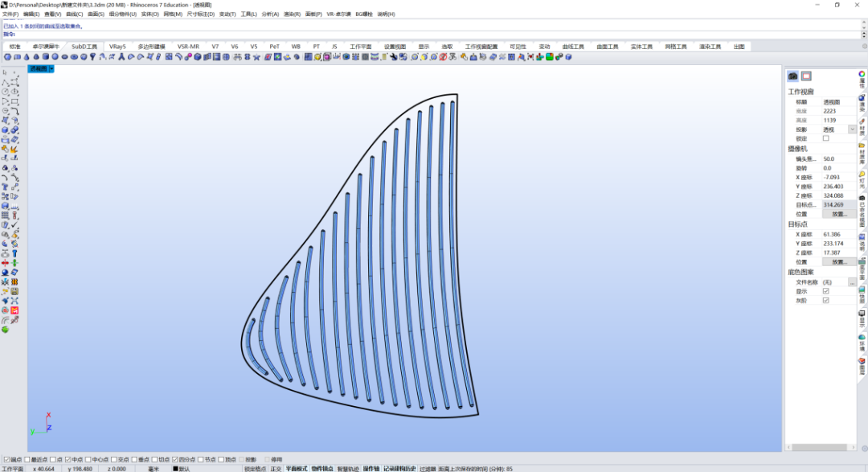This screenshot has height=472, width=868.
Task: Select the SubD torus tool icon
Action: point(74,57)
